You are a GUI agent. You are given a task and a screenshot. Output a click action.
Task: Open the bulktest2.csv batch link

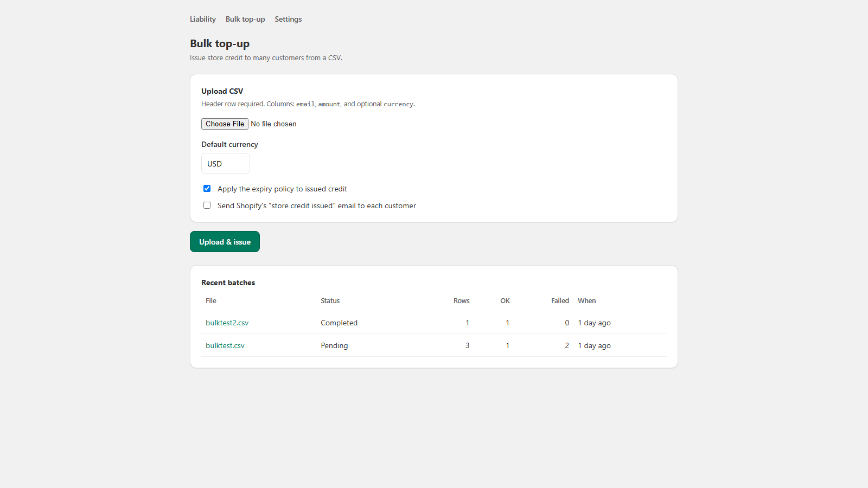click(227, 323)
